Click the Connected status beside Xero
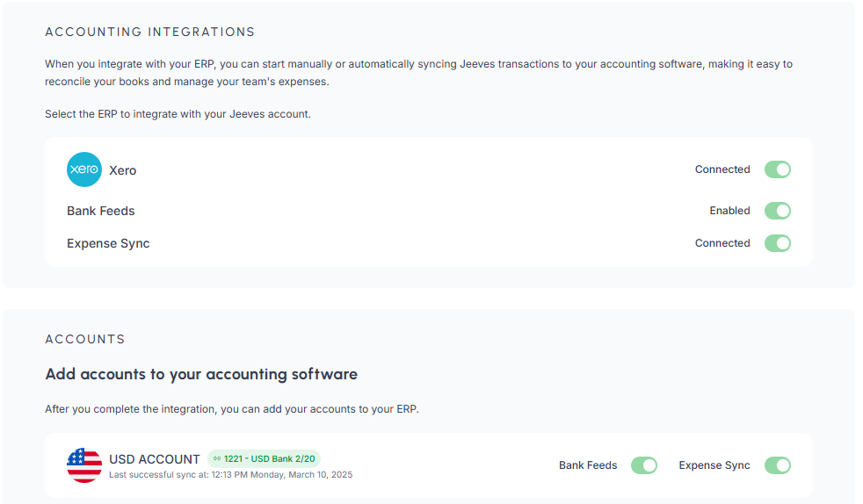Viewport: 863px width, 504px height. (722, 169)
